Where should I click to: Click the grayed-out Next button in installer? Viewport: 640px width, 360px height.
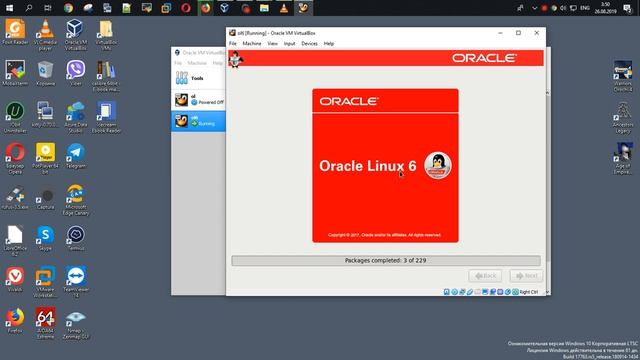coord(526,276)
